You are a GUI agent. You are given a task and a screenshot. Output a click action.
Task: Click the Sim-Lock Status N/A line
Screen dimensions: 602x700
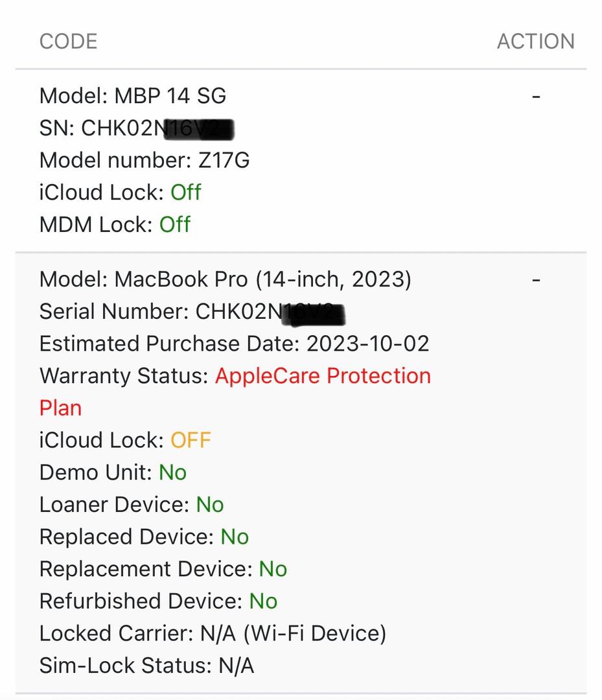(146, 665)
